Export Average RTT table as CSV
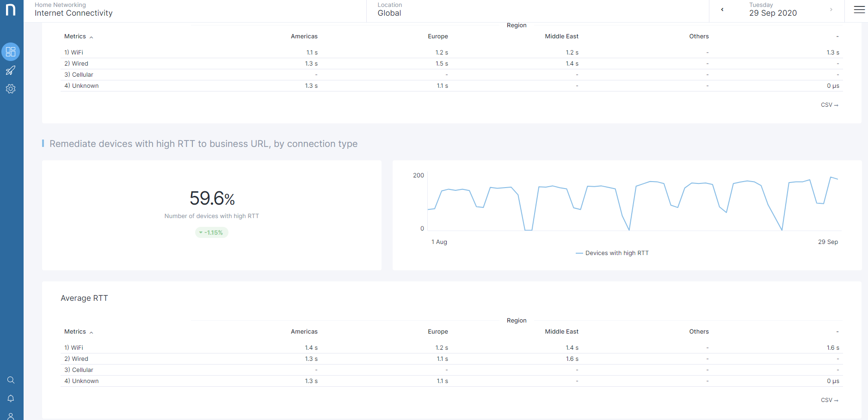 [829, 400]
